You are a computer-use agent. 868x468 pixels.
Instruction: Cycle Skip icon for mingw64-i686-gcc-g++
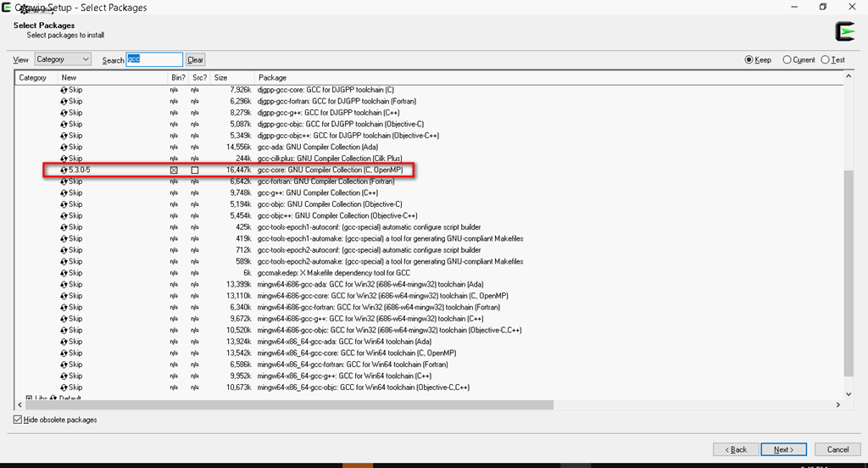64,319
